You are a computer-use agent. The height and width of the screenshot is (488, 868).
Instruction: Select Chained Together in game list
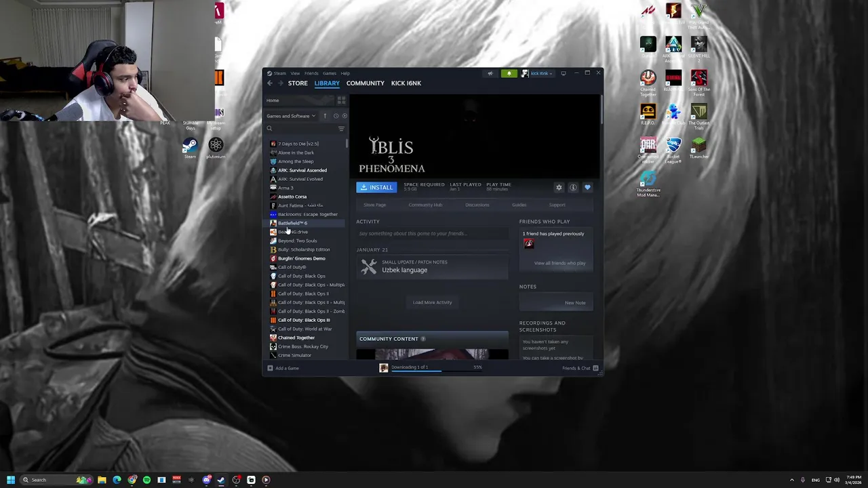point(296,338)
